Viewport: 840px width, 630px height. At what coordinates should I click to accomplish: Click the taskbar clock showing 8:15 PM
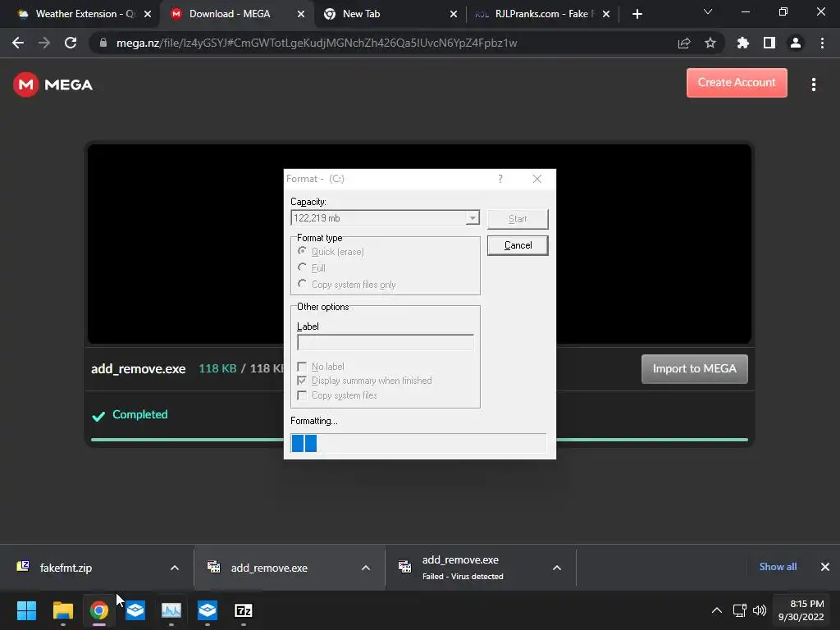pyautogui.click(x=801, y=610)
